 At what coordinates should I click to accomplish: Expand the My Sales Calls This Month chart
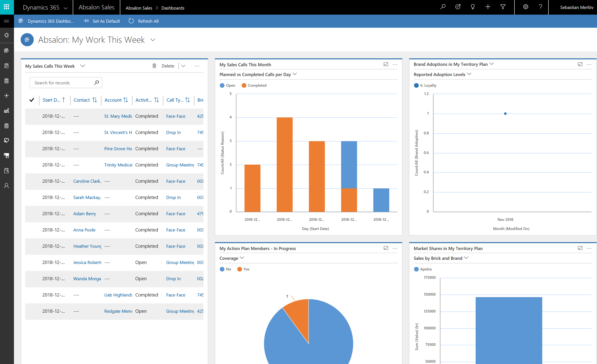[x=386, y=64]
